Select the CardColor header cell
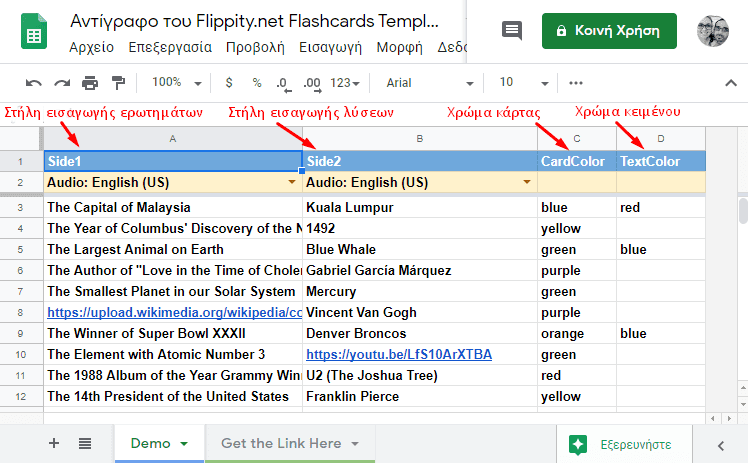The image size is (748, 463). pyautogui.click(x=577, y=161)
